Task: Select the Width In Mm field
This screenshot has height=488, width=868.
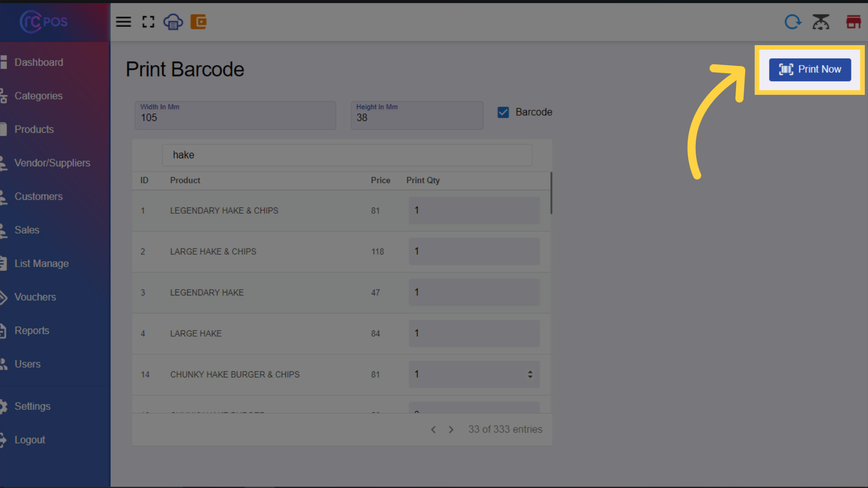Action: click(x=236, y=115)
